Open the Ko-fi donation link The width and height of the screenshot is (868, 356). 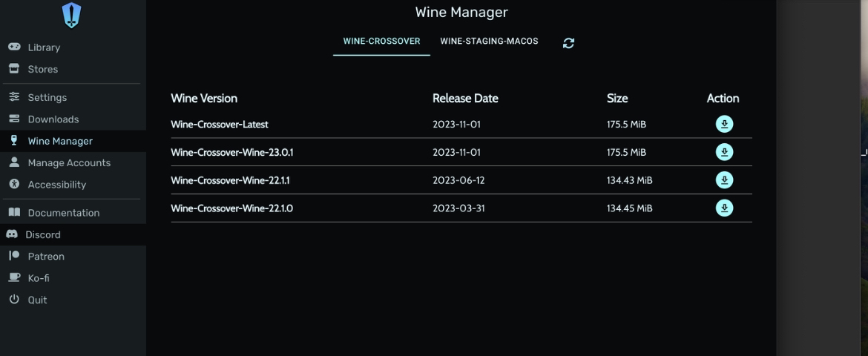[39, 278]
